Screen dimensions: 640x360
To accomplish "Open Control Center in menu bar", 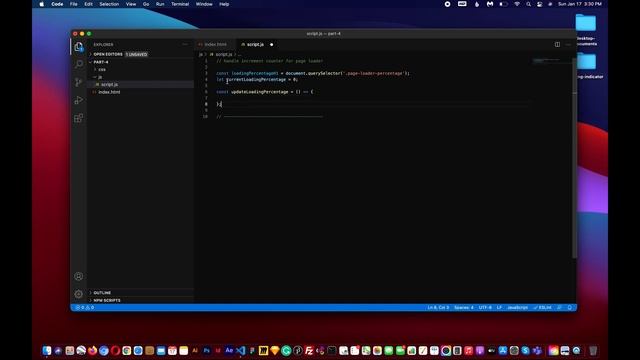I will pyautogui.click(x=540, y=4).
